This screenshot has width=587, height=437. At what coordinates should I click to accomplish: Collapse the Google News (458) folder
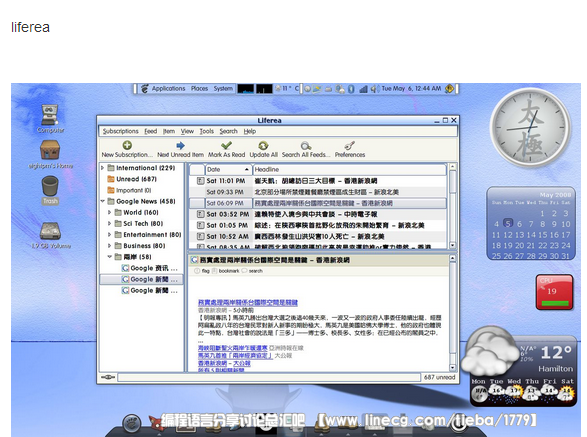coord(103,201)
